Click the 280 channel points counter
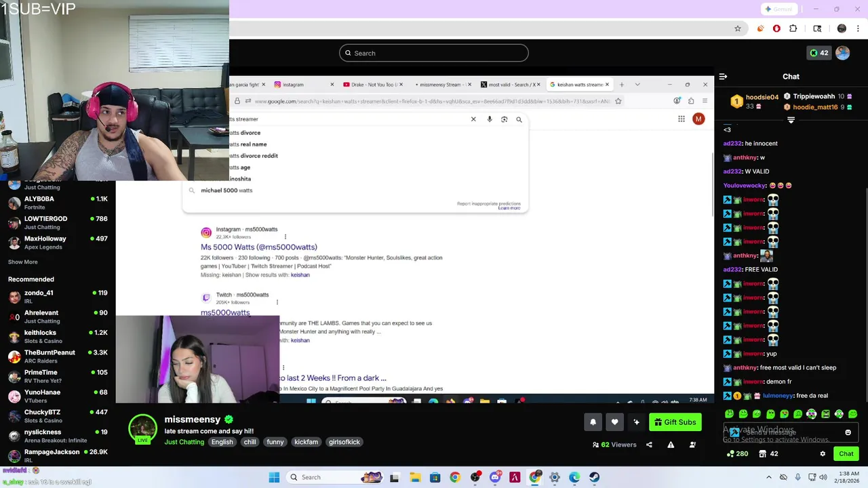 point(737,454)
